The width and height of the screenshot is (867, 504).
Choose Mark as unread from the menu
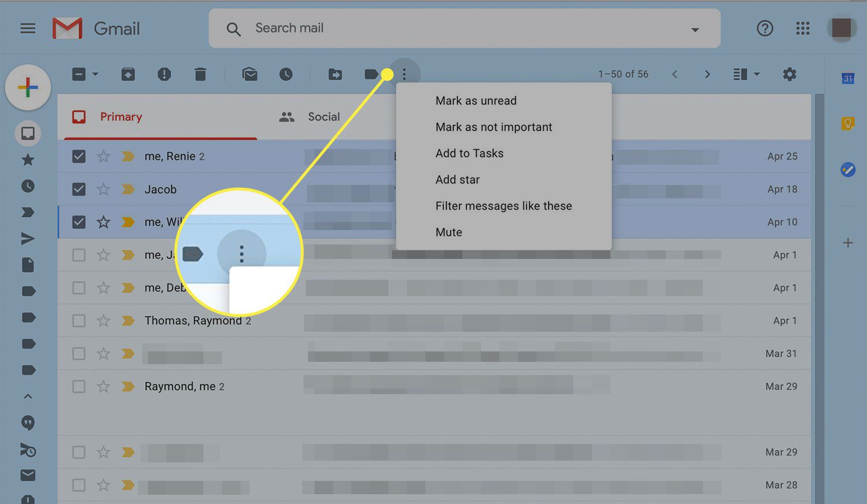click(476, 100)
